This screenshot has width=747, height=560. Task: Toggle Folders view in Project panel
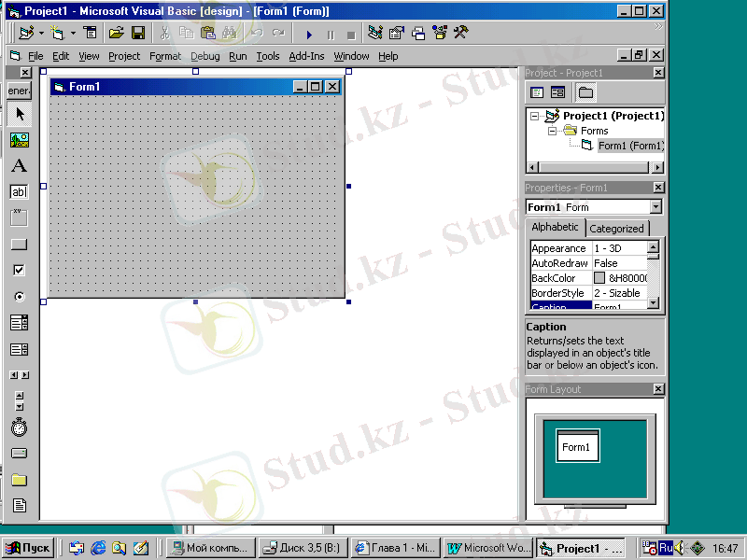pyautogui.click(x=585, y=92)
